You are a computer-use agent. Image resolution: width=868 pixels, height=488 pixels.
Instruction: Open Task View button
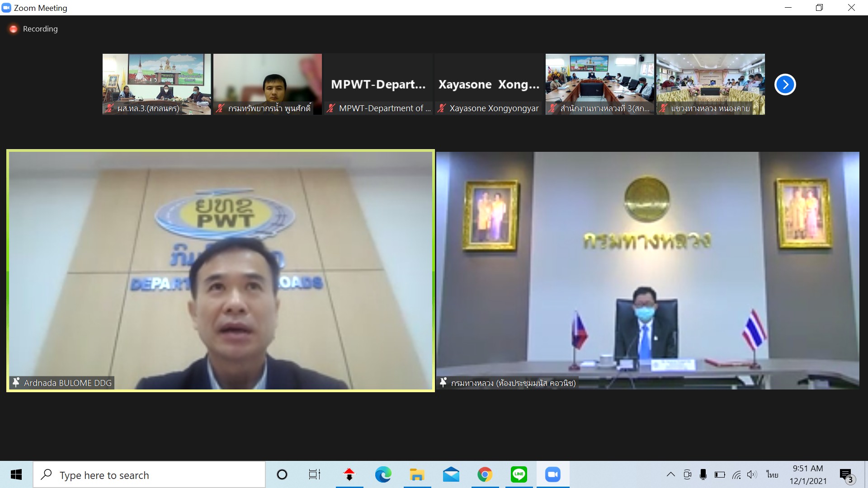314,474
